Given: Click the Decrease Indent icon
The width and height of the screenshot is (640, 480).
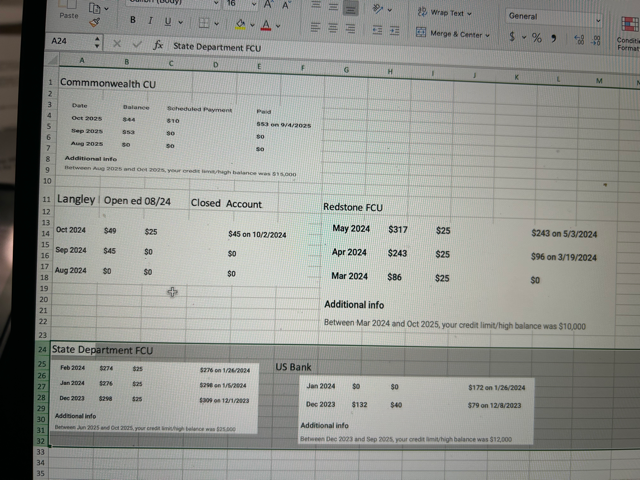Looking at the screenshot, I should click(x=377, y=30).
